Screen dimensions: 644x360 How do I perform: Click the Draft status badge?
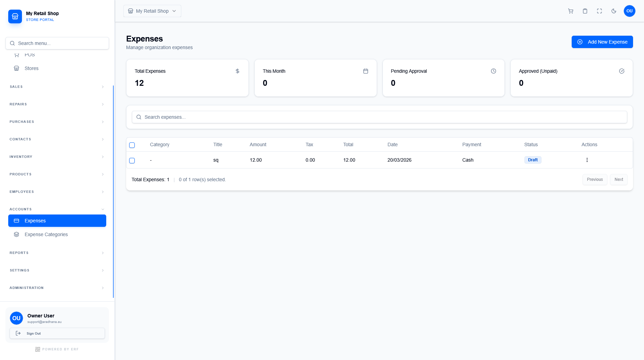(x=533, y=160)
